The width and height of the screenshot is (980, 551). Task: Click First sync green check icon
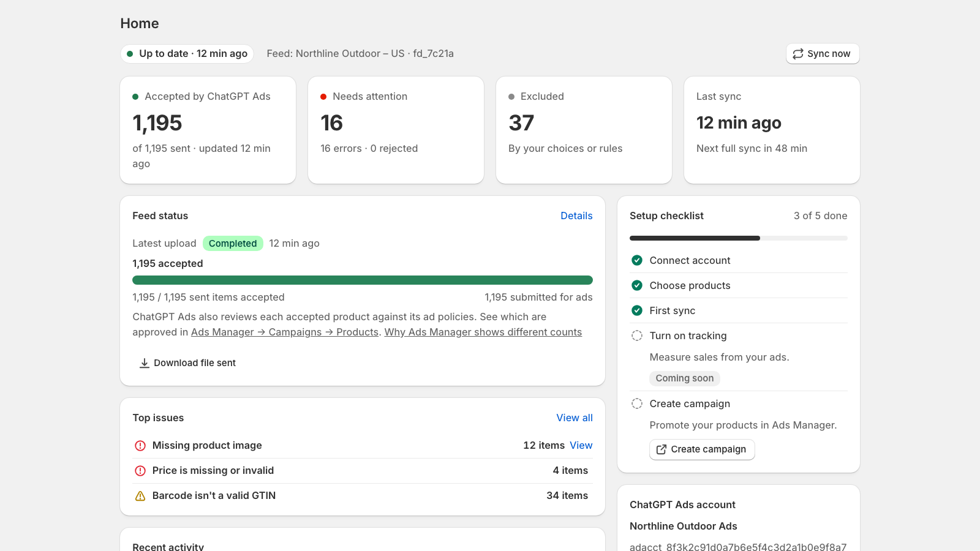pos(637,310)
